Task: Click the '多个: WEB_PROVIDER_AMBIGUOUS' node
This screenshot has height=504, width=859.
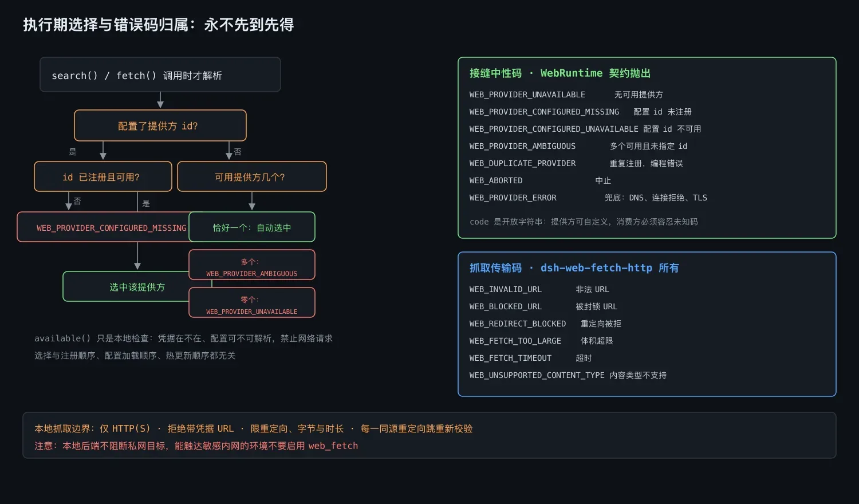Action: [252, 265]
